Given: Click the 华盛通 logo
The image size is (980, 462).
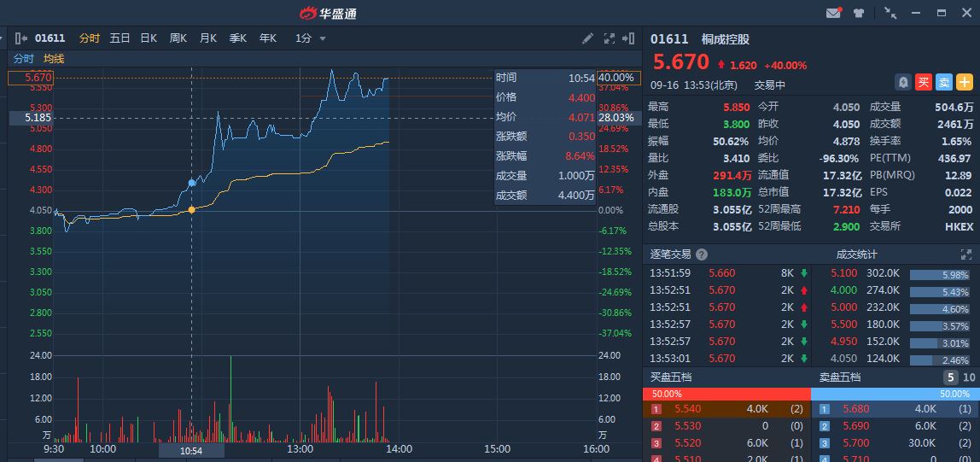Looking at the screenshot, I should pos(328,13).
